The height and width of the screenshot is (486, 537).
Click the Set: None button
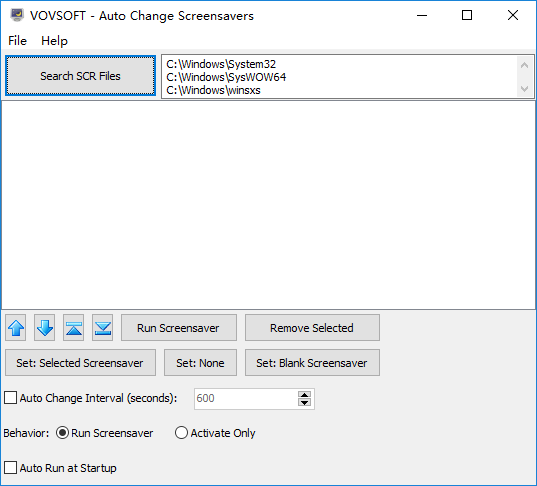pyautogui.click(x=200, y=363)
